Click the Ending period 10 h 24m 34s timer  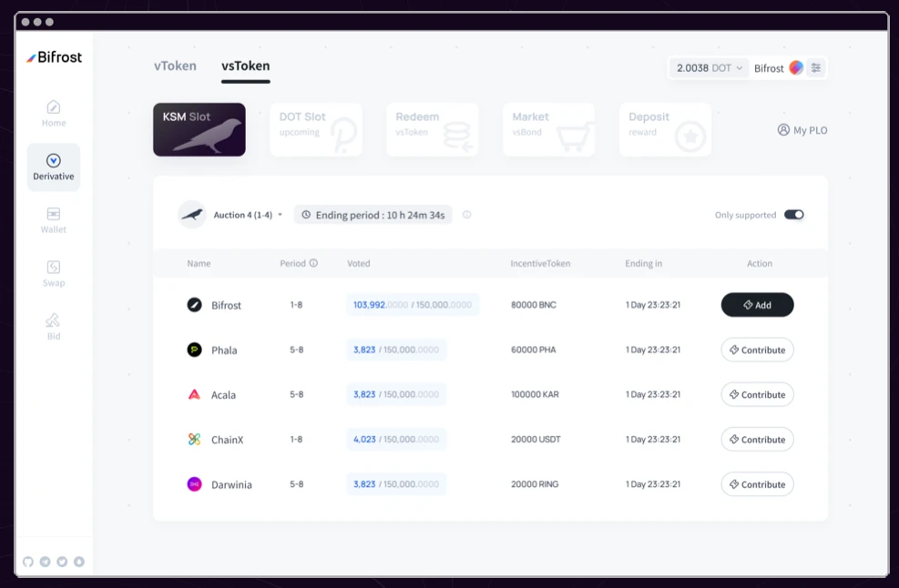373,215
